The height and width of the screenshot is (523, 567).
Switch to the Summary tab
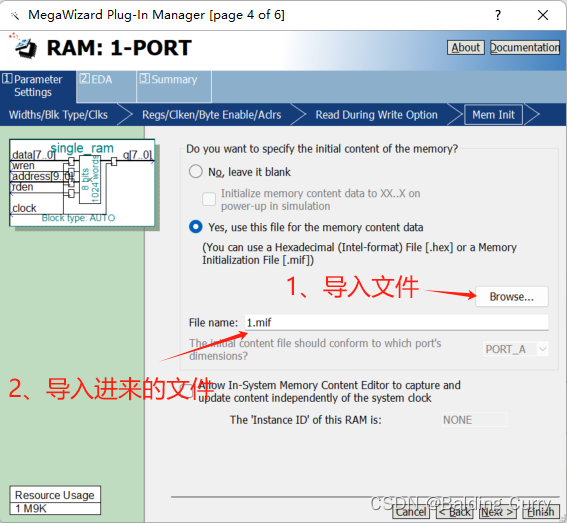[174, 86]
